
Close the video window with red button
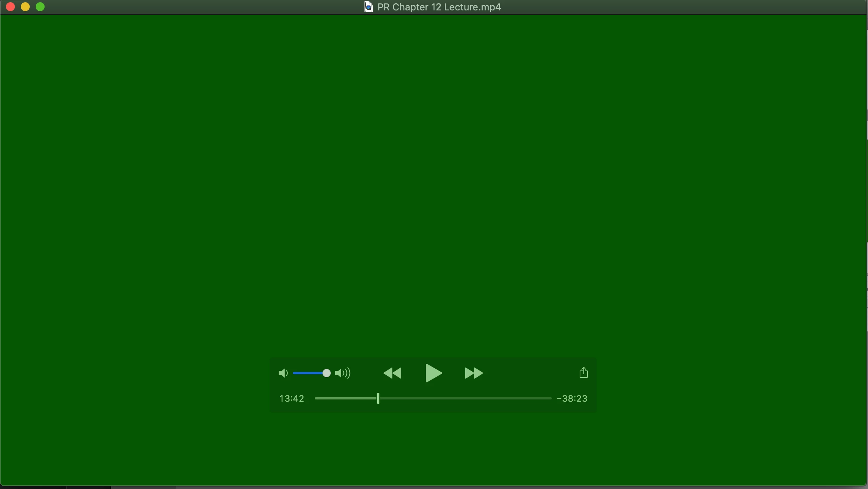coord(10,7)
